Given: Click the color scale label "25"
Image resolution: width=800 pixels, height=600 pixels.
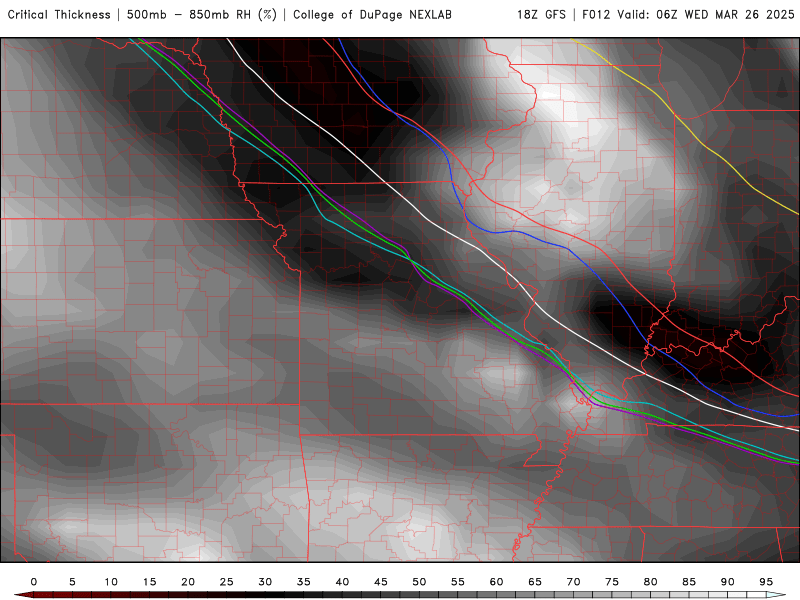Looking at the screenshot, I should pos(227,582).
